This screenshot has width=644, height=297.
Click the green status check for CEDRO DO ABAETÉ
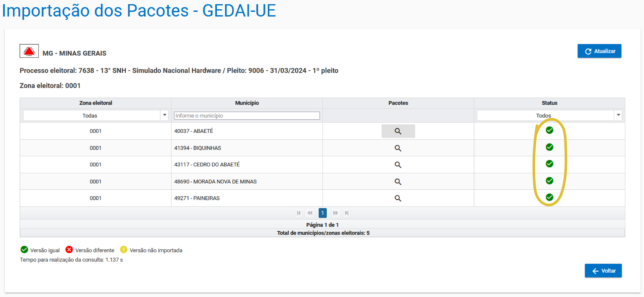pos(549,164)
